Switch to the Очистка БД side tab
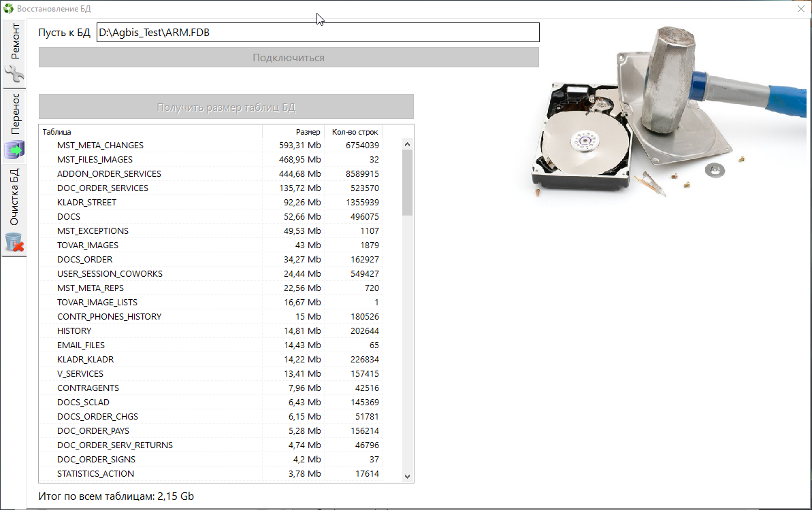Screen dimensions: 812x510 click(x=14, y=211)
